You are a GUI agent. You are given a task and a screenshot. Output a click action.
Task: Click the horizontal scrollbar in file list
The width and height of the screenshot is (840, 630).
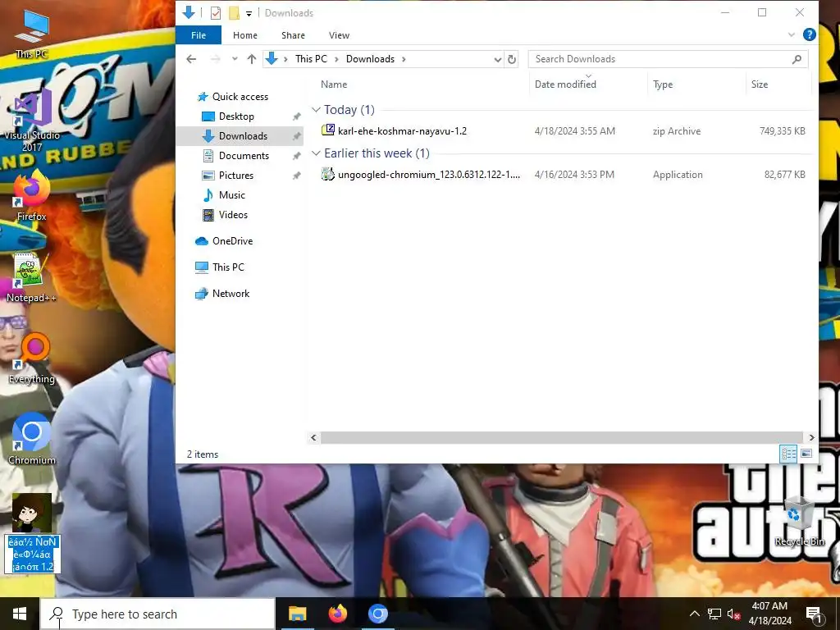tap(561, 438)
